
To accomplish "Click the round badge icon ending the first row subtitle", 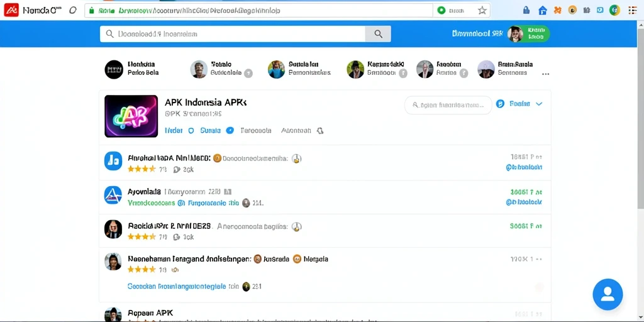I will [x=297, y=158].
